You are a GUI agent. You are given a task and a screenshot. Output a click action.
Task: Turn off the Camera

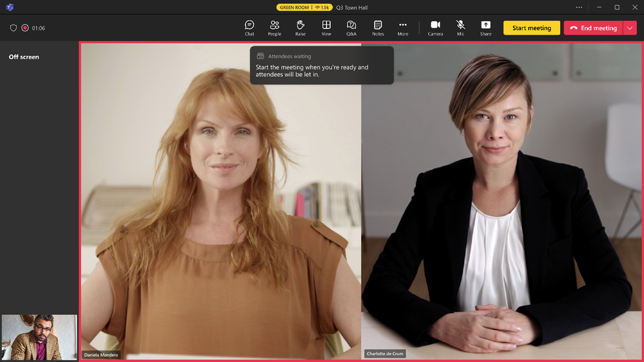coord(435,28)
